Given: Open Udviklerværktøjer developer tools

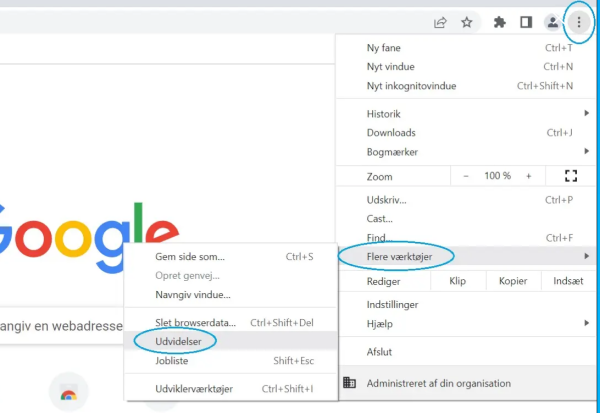Looking at the screenshot, I should pos(231,389).
